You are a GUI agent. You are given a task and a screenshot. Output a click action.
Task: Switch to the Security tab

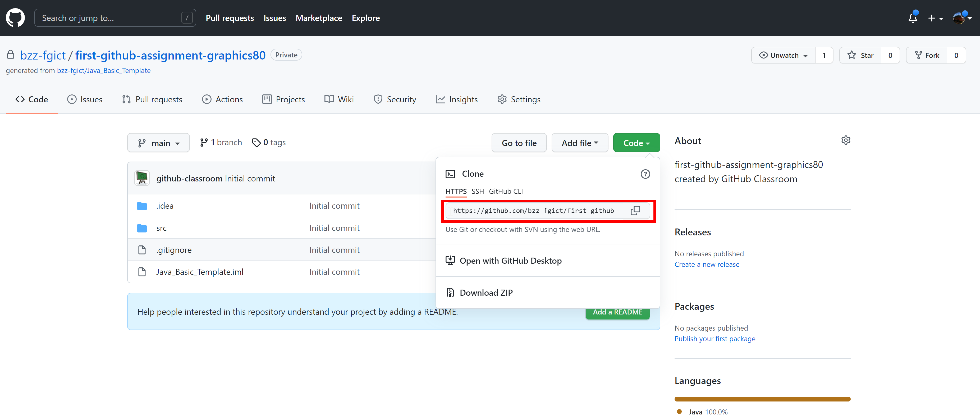click(395, 99)
